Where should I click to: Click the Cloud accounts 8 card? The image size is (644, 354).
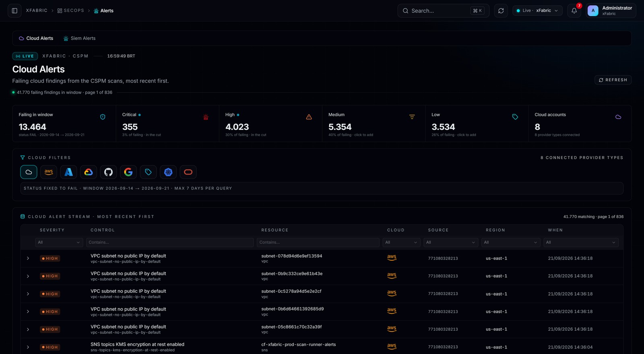(580, 123)
